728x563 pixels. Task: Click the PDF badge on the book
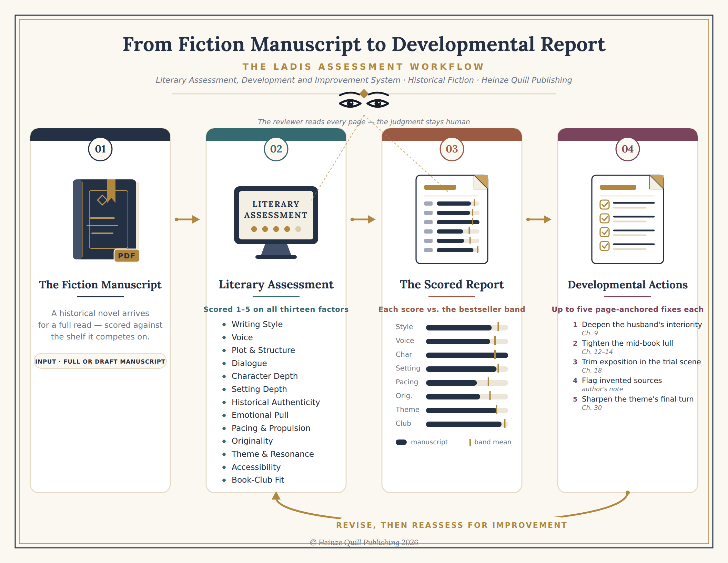(127, 256)
